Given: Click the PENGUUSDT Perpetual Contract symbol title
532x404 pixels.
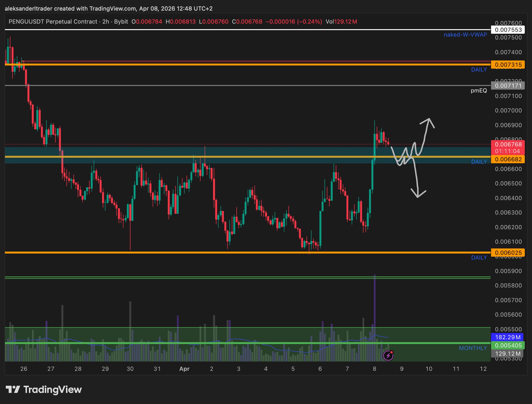Looking at the screenshot, I should (53, 22).
